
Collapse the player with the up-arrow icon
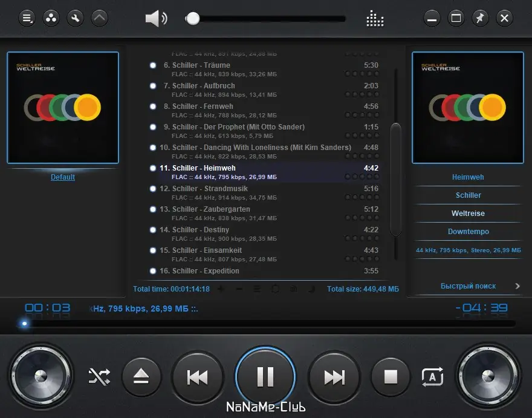pyautogui.click(x=99, y=18)
